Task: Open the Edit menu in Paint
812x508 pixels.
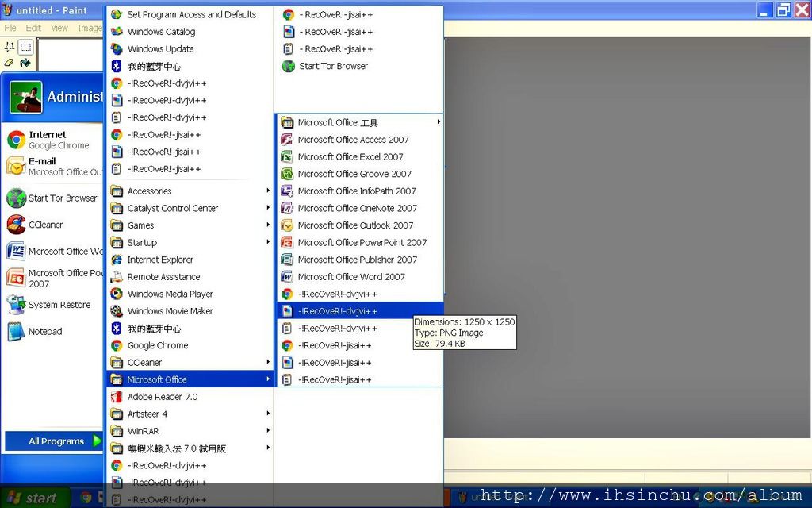Action: click(x=33, y=28)
